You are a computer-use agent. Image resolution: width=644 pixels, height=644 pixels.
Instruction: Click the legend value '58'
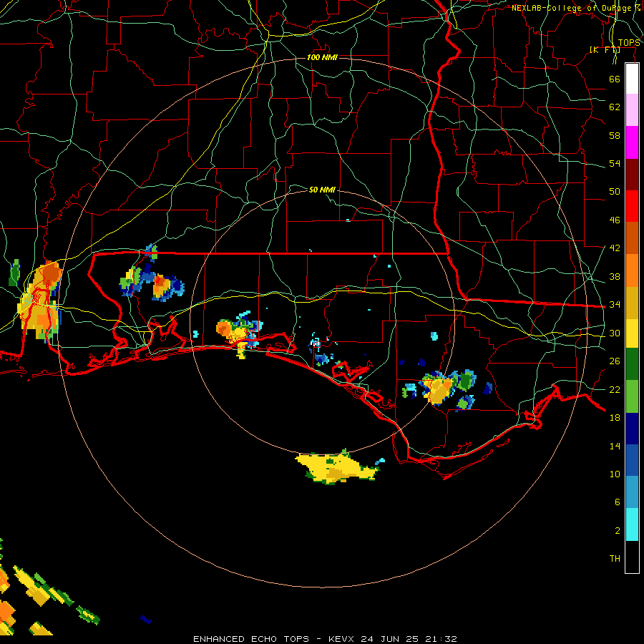(x=615, y=135)
